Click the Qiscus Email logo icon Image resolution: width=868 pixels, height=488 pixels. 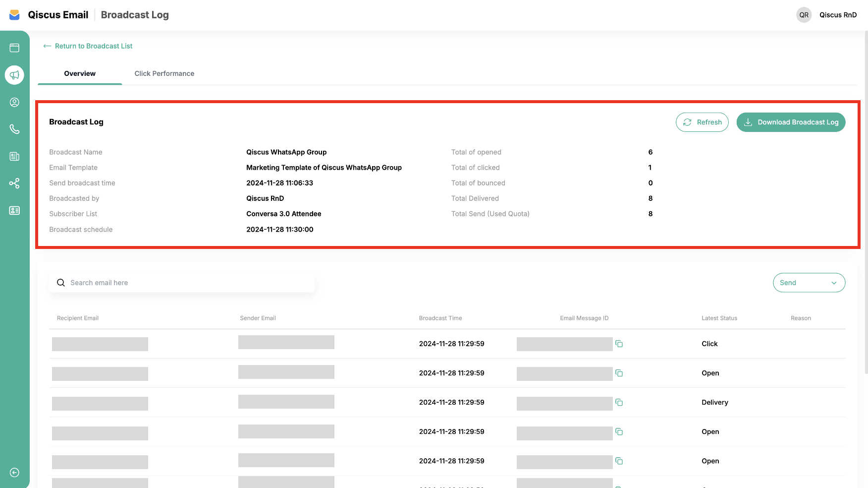tap(14, 15)
